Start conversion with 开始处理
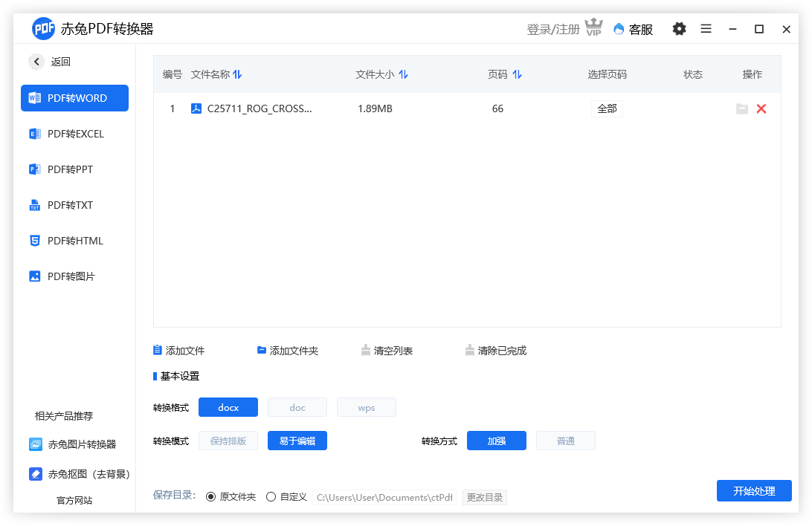 pos(754,490)
